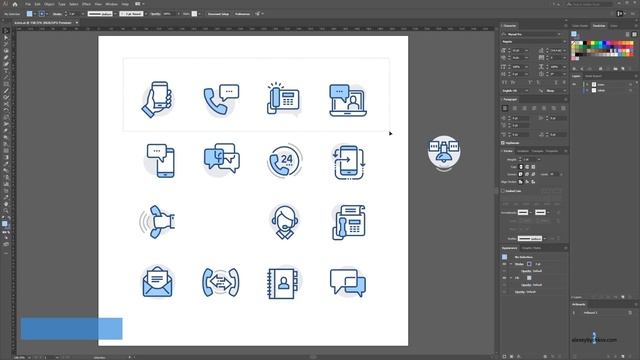Click the artboard options icon for Artboard 1
640x360 pixels.
pyautogui.click(x=630, y=313)
